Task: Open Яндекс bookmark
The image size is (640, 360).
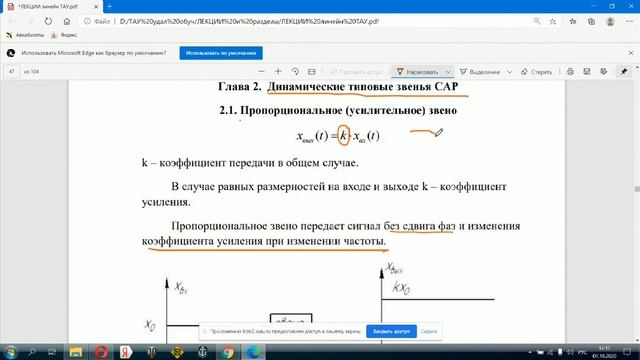Action: tap(64, 35)
